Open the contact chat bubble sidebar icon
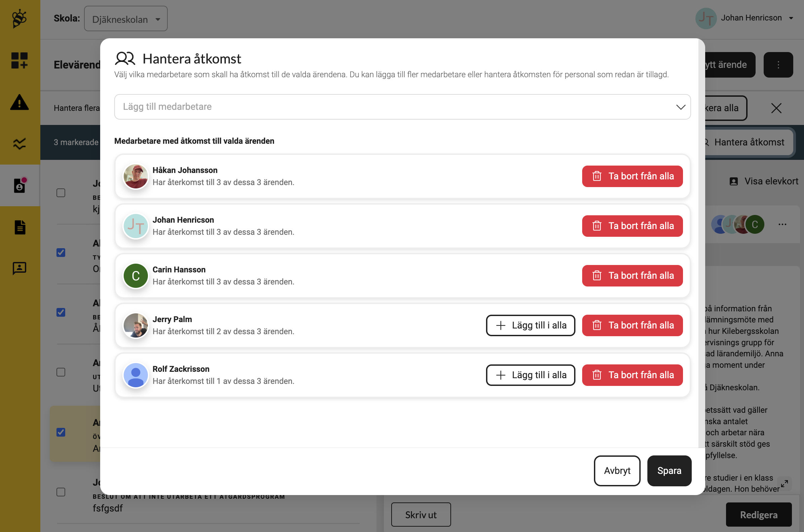 point(19,268)
